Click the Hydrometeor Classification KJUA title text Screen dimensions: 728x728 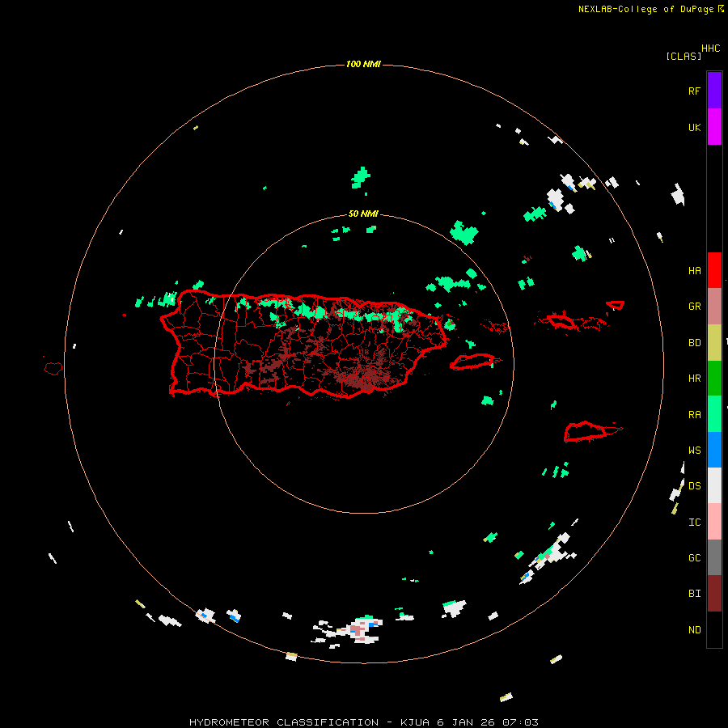[363, 722]
